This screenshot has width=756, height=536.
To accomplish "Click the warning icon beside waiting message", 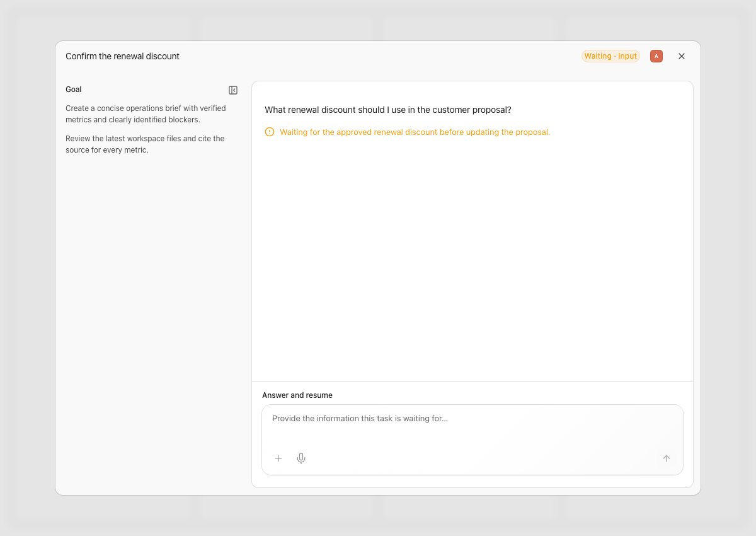I will click(270, 132).
